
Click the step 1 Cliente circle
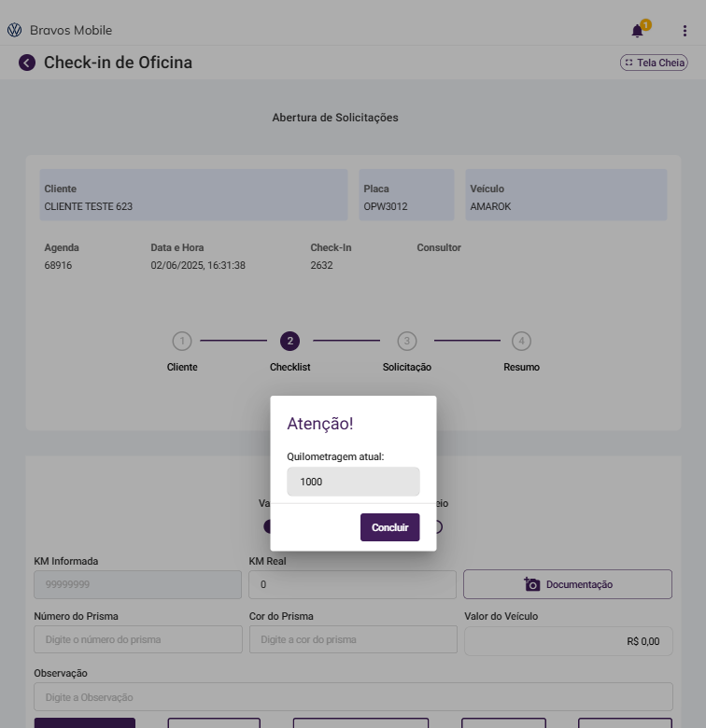tap(182, 341)
